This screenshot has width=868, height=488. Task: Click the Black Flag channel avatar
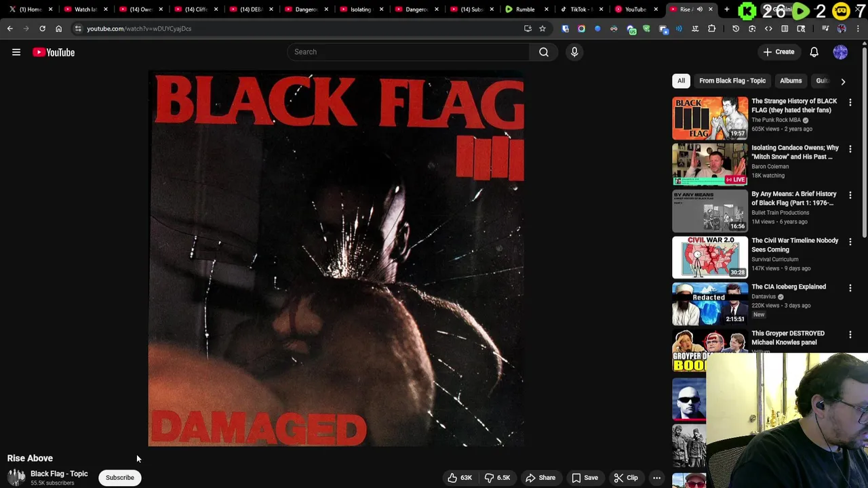[16, 478]
